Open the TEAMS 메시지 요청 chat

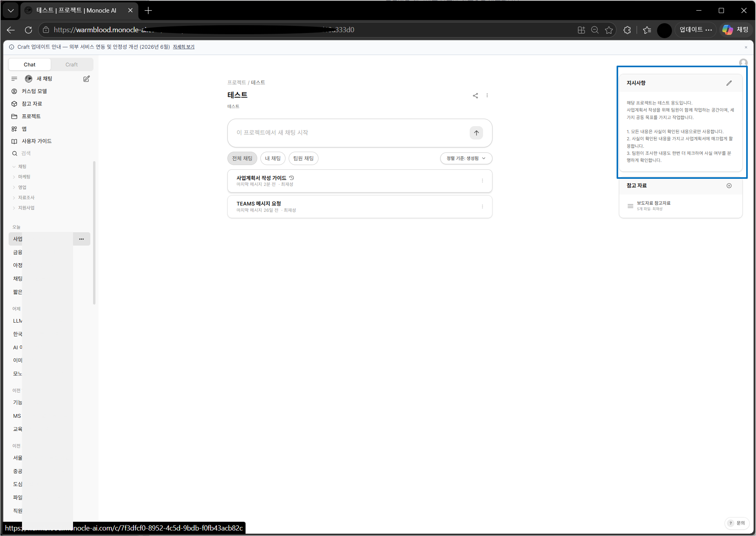pyautogui.click(x=359, y=207)
